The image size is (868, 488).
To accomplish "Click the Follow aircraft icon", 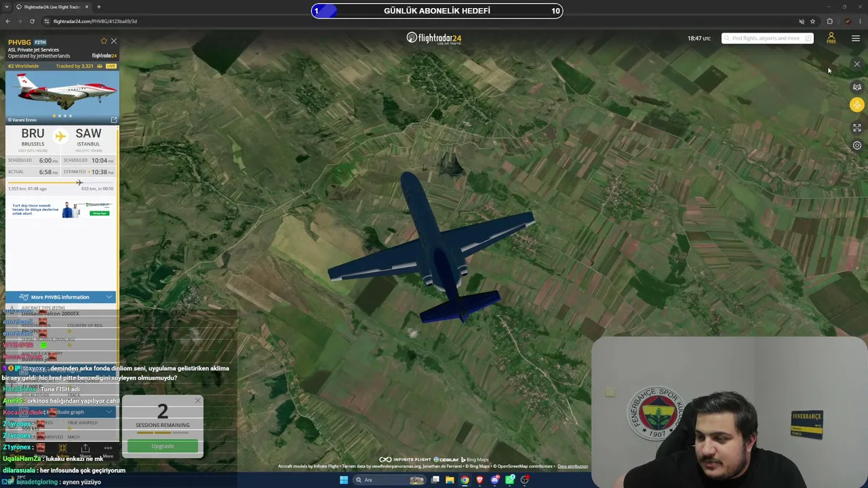I will (x=62, y=449).
